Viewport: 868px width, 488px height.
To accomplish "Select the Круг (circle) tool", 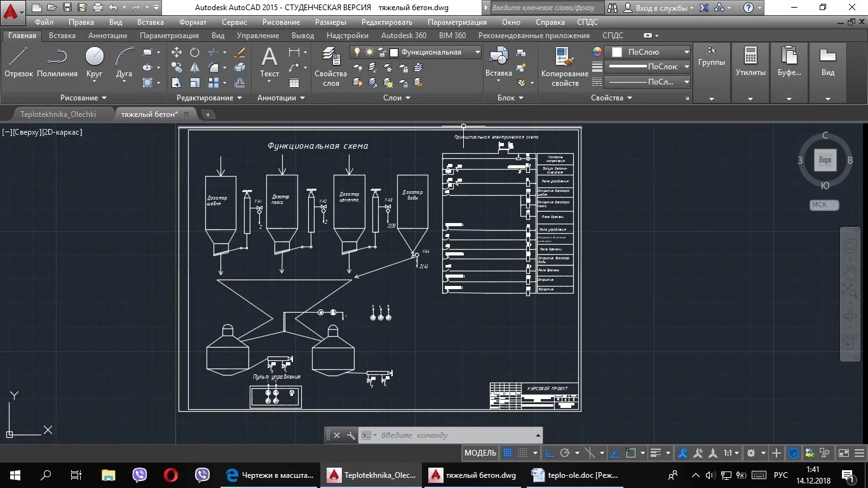I will (x=95, y=62).
